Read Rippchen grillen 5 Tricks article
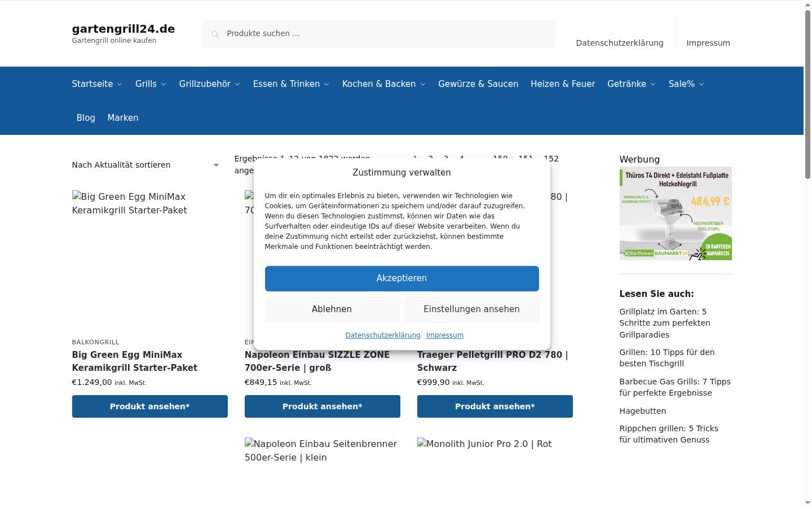Viewport: 812px width, 508px height. coord(669,434)
